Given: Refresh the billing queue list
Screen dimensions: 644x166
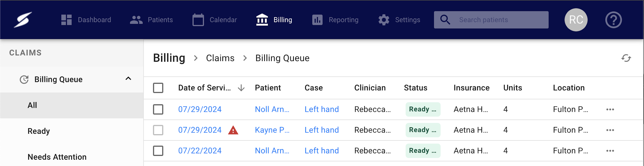Looking at the screenshot, I should coord(626,58).
